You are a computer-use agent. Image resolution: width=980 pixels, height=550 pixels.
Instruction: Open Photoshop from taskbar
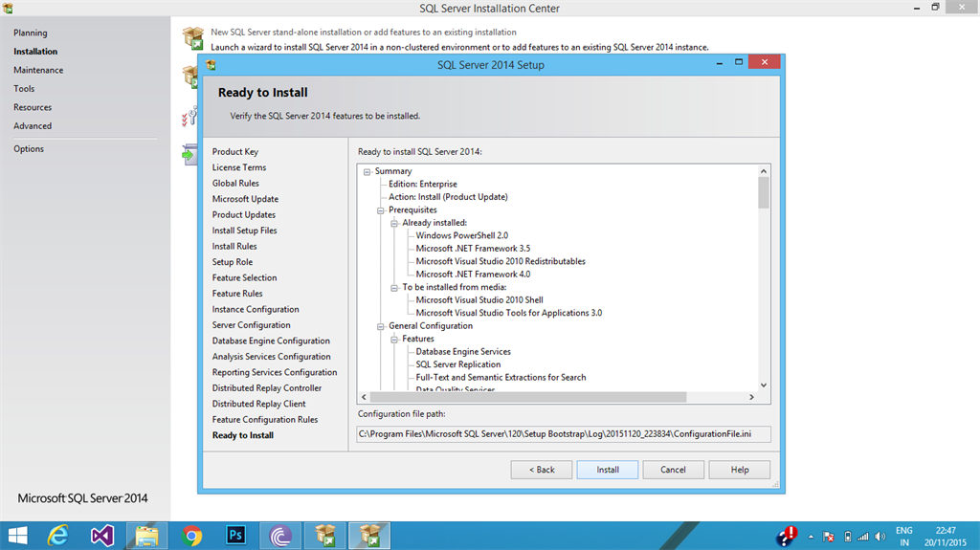(x=235, y=535)
